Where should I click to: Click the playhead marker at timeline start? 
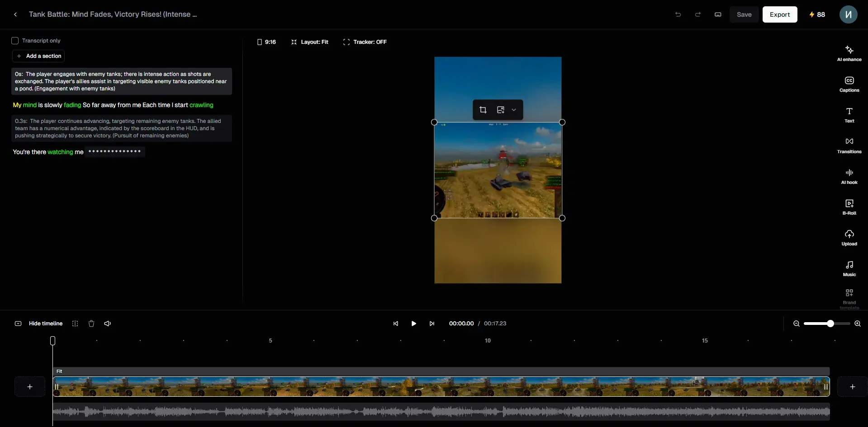tap(52, 341)
